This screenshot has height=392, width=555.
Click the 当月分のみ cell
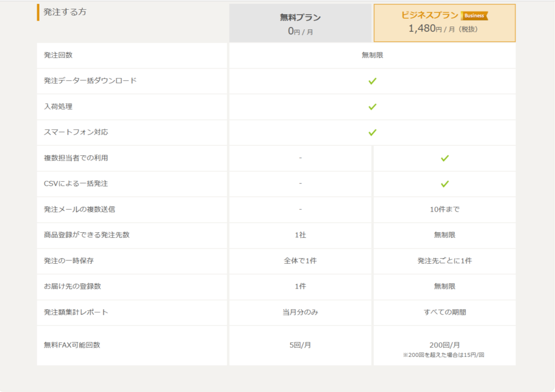[300, 312]
